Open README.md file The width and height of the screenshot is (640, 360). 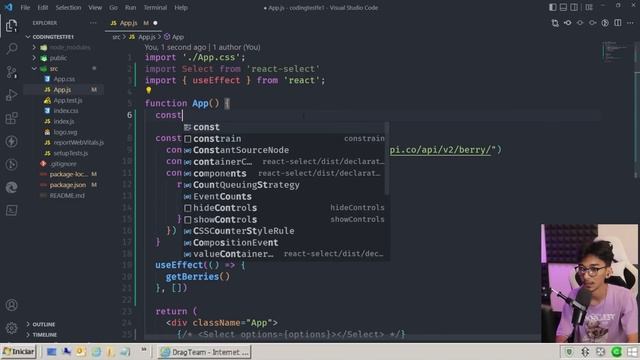click(x=63, y=196)
